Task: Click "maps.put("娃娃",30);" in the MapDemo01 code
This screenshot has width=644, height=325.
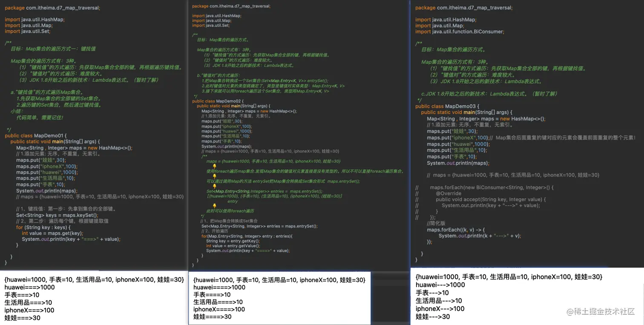Action: point(40,160)
